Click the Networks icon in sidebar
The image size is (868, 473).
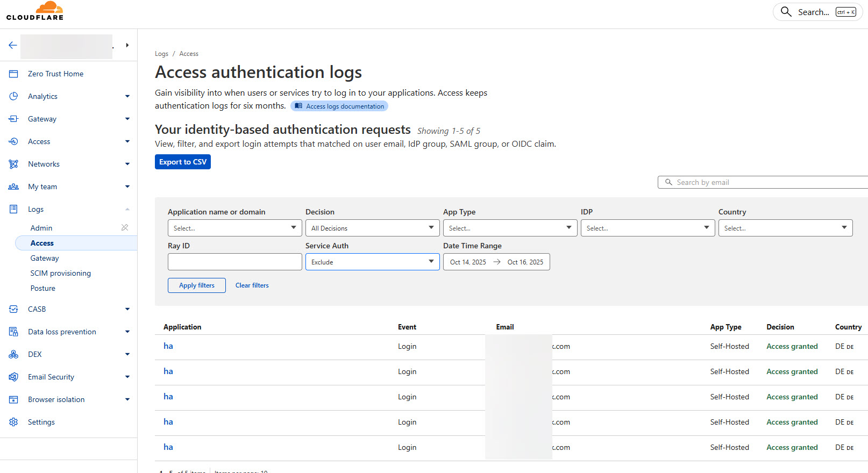point(13,164)
